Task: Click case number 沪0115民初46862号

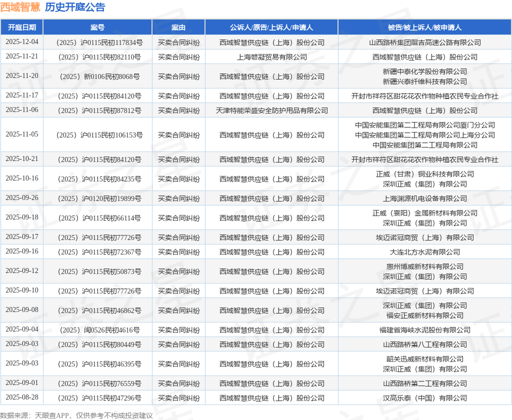Action: 111,310
